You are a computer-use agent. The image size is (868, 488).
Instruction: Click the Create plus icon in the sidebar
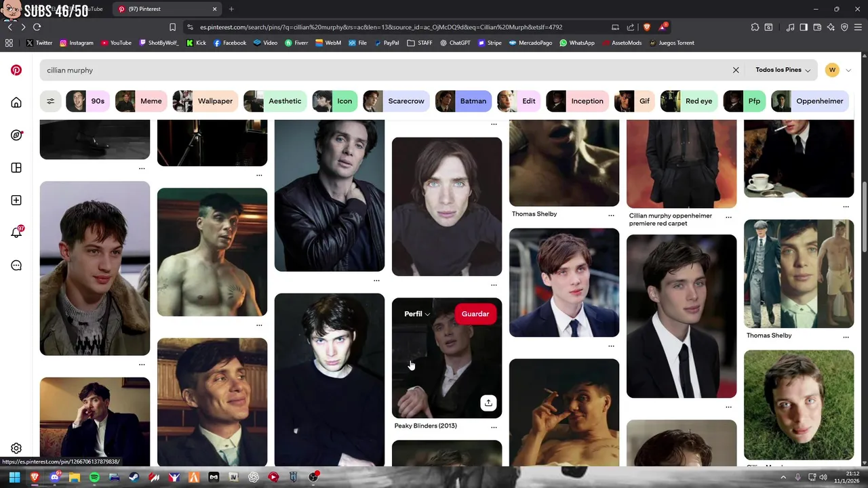pyautogui.click(x=16, y=200)
